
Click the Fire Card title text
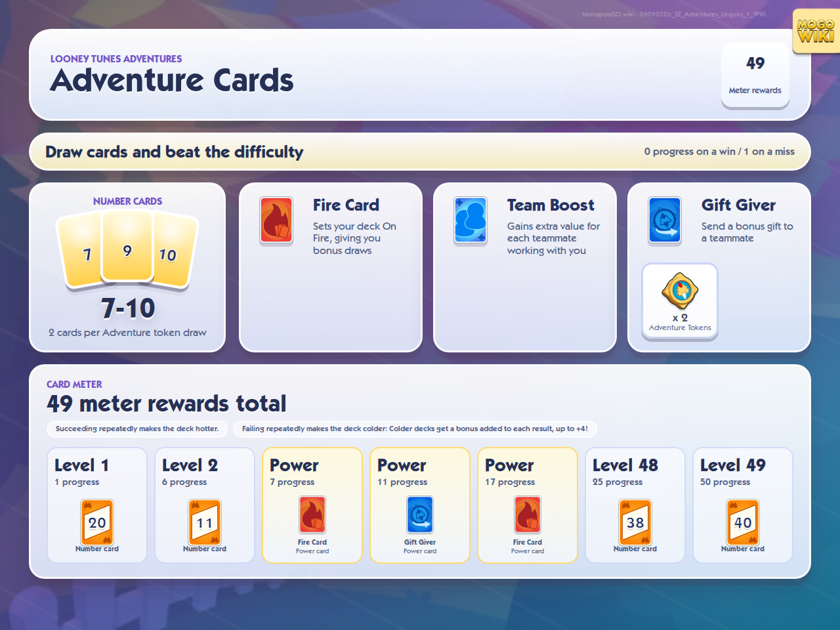click(x=346, y=205)
